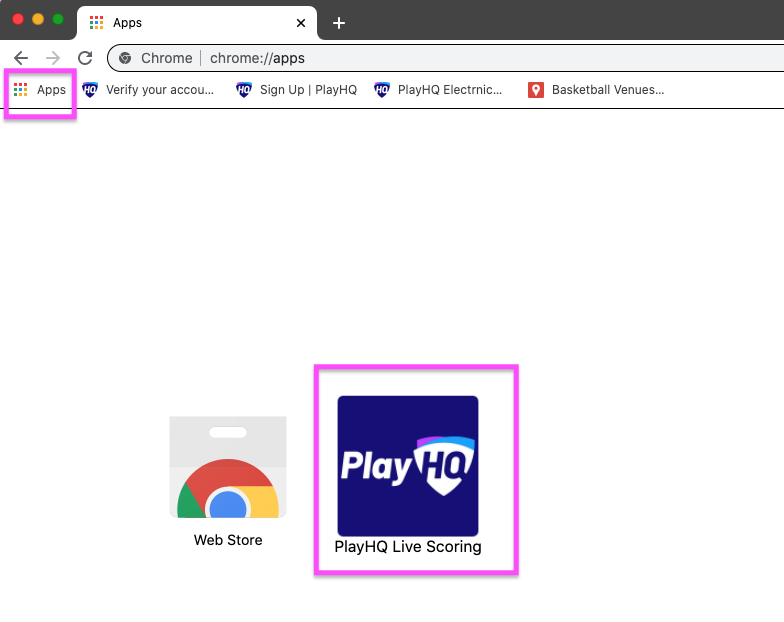Click the red window close button
Image resolution: width=784 pixels, height=622 pixels.
(18, 19)
